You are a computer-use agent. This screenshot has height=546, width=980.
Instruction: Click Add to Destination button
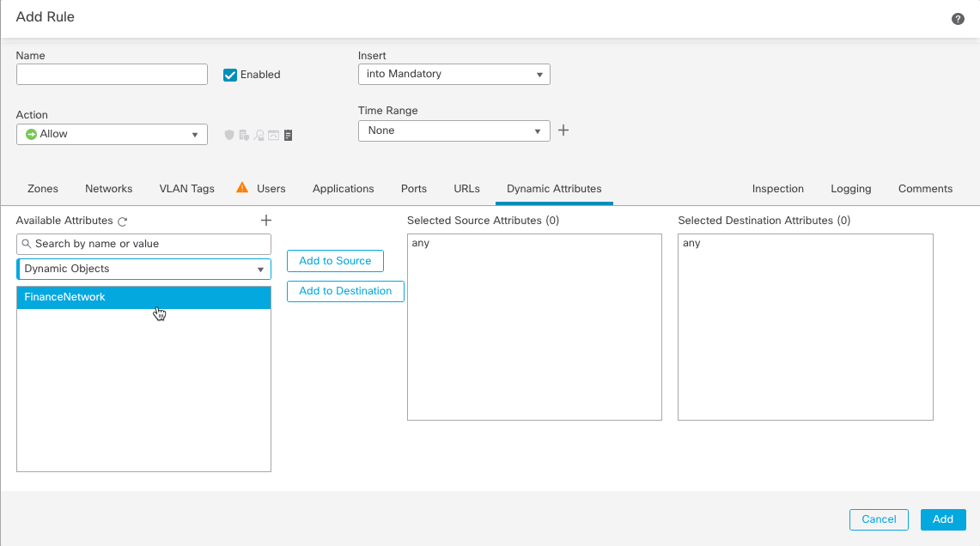click(345, 291)
